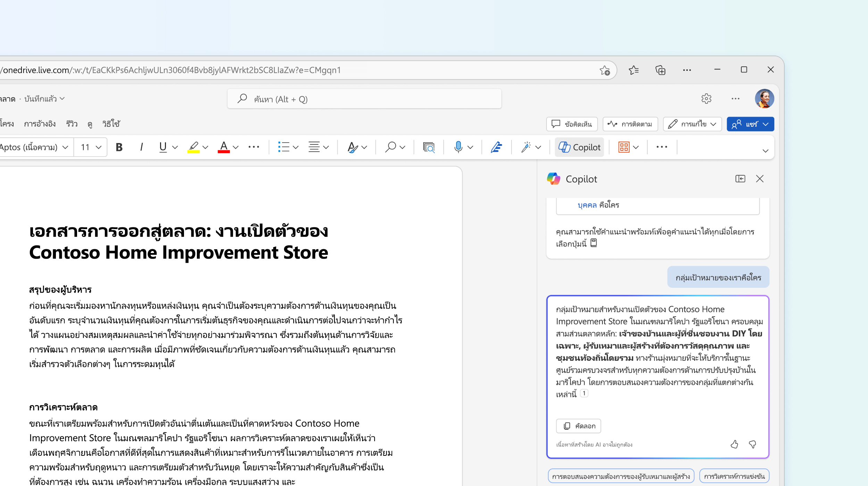Open Word settings gear icon
Screen dimensions: 868x486
click(x=706, y=99)
